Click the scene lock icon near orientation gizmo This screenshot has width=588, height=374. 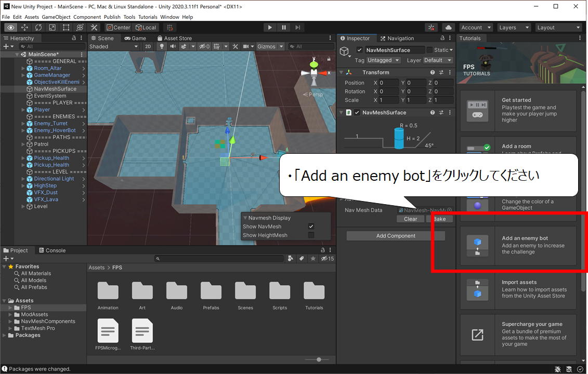click(x=329, y=59)
